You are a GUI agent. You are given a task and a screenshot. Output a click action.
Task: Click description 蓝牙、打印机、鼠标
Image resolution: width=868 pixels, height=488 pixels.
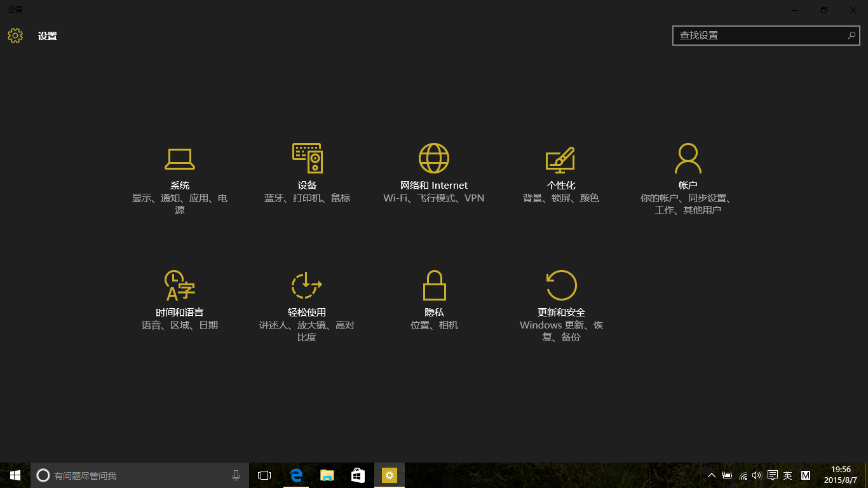tap(307, 198)
